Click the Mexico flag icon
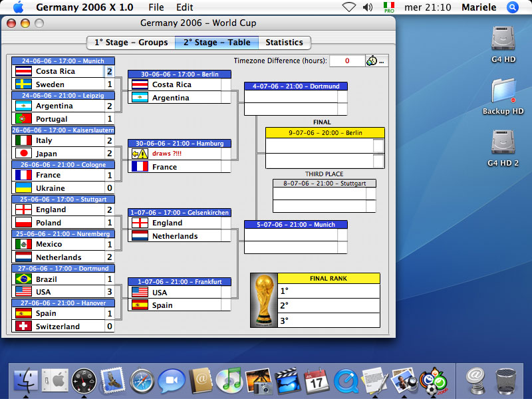The image size is (532, 399). pos(23,244)
